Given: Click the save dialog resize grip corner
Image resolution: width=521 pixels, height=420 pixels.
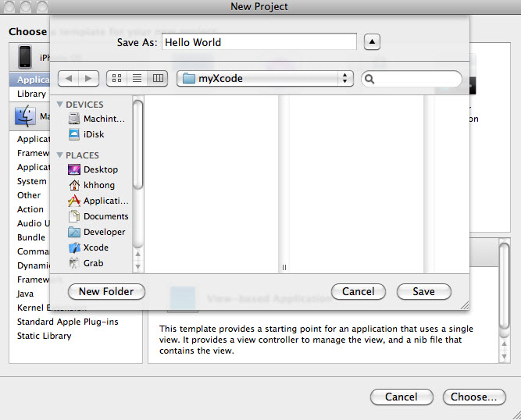Looking at the screenshot, I should click(x=465, y=305).
